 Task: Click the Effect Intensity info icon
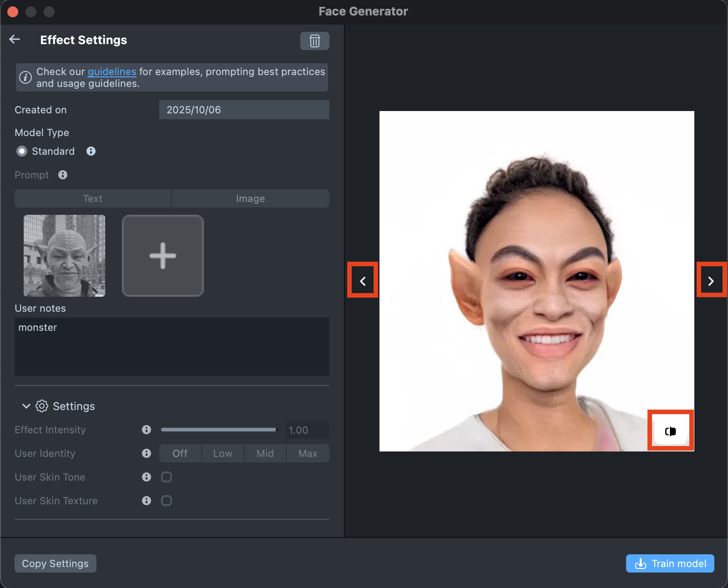tap(147, 430)
